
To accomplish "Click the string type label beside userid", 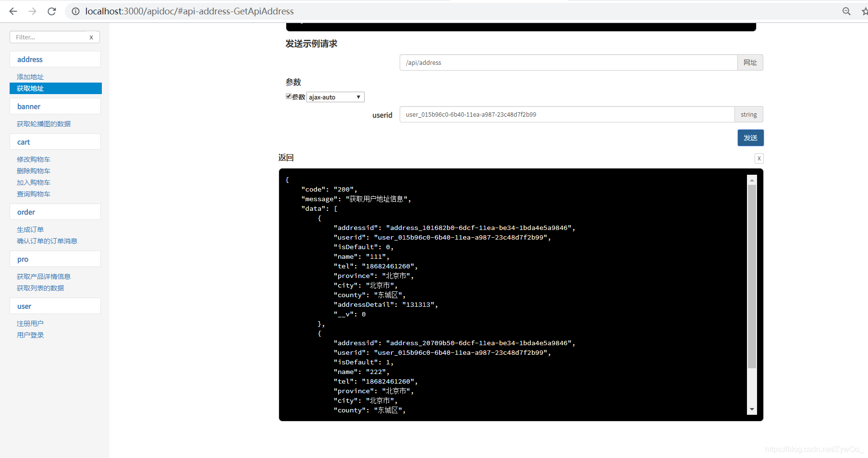I will pos(748,114).
